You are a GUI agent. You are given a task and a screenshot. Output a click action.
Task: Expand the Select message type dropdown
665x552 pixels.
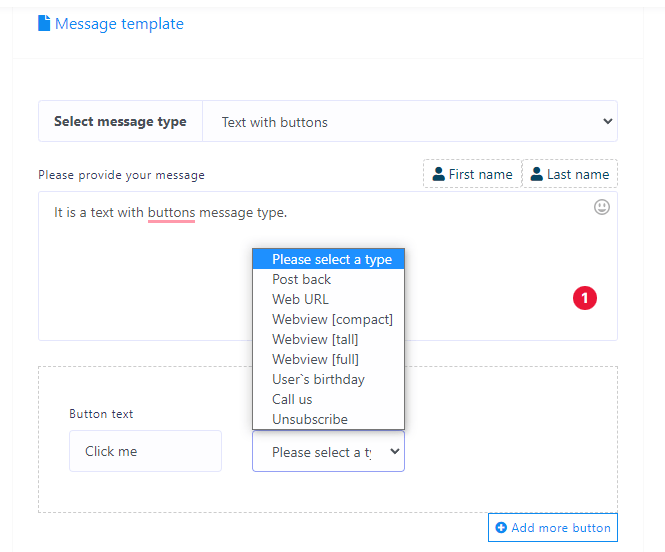[409, 122]
